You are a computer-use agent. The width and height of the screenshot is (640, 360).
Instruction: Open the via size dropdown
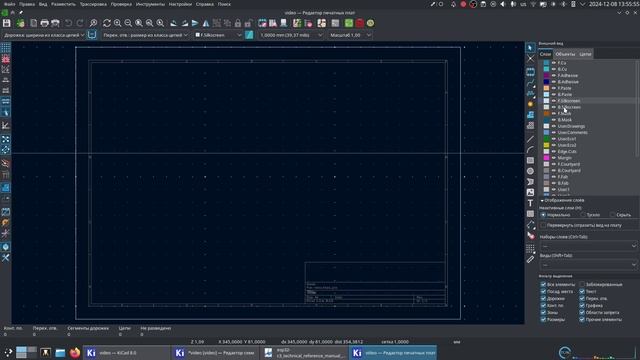point(145,35)
